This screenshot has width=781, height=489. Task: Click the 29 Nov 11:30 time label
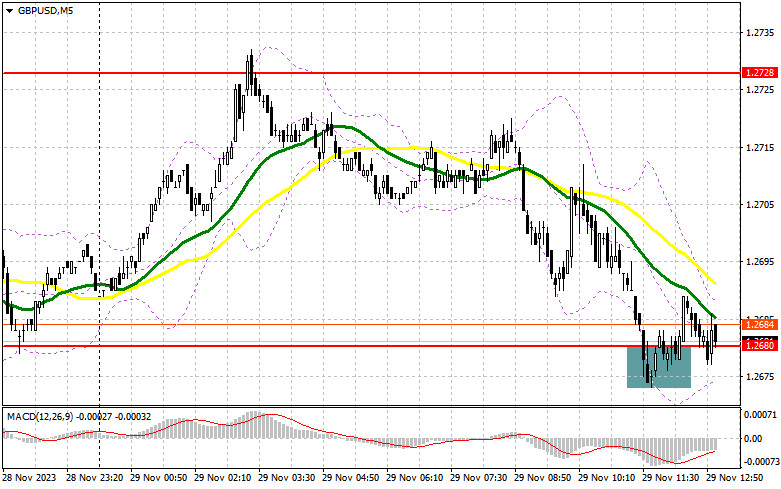tap(670, 478)
